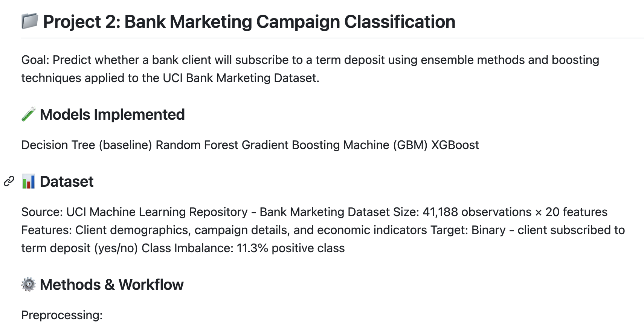
Task: Click the gear emoji beside Methods & Workflow
Action: click(x=29, y=285)
